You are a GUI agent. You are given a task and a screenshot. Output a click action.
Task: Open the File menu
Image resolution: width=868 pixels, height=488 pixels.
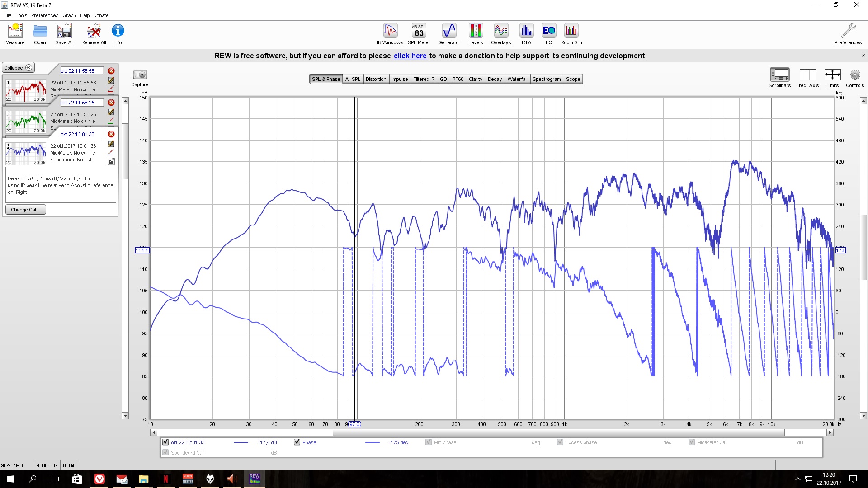8,15
